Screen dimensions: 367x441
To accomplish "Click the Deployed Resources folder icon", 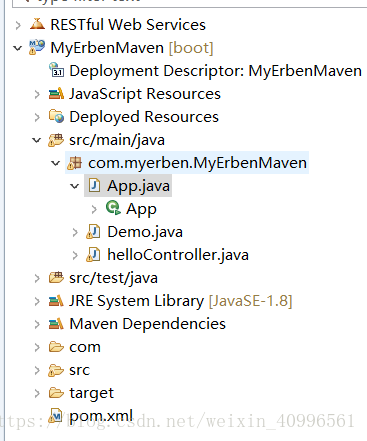I will point(56,116).
